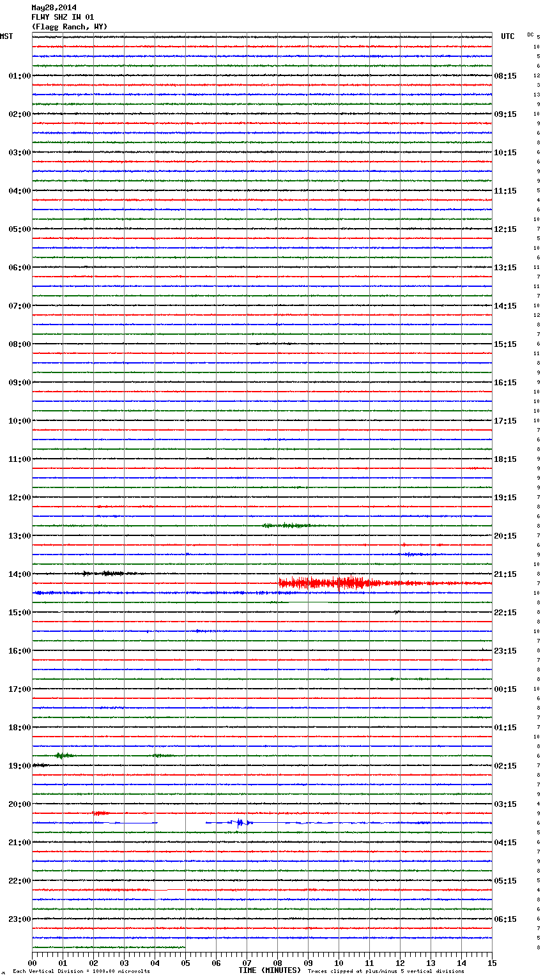The image size is (543, 980).
Task: Select the 20:15 UTC time label
Action: coord(505,536)
